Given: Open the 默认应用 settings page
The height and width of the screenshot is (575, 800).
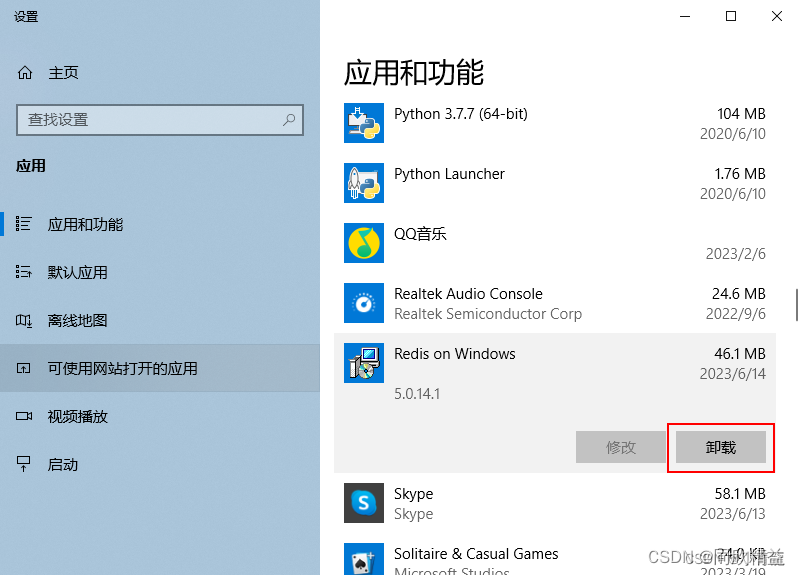Looking at the screenshot, I should (x=160, y=272).
